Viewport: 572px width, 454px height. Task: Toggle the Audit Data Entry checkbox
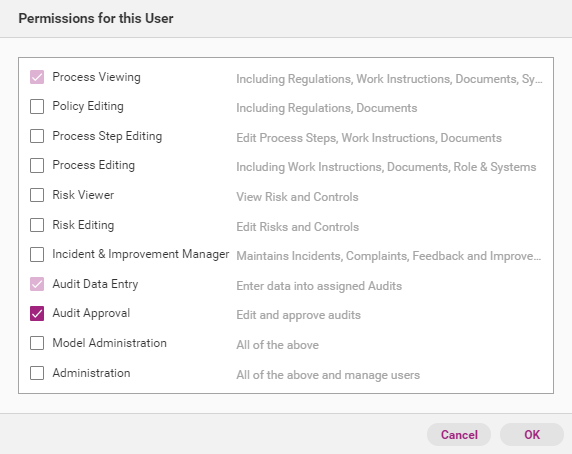click(x=37, y=284)
